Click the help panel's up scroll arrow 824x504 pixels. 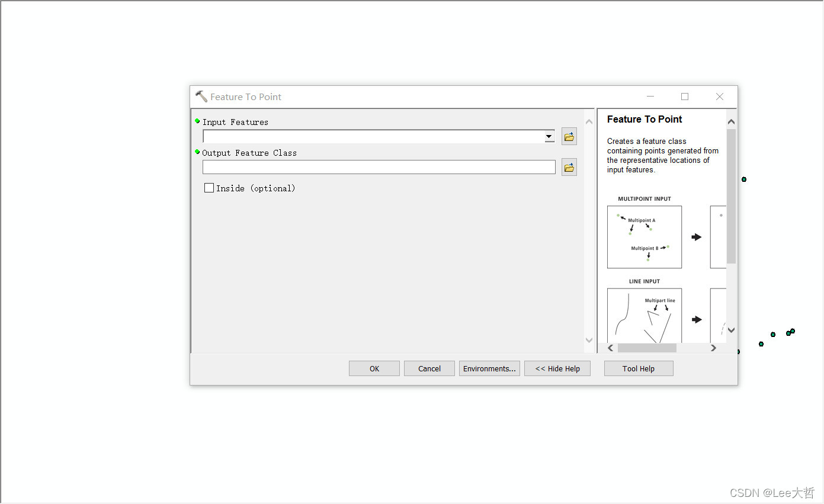click(731, 122)
